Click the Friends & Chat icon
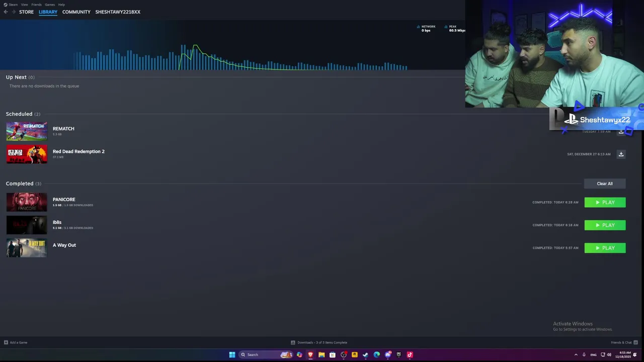 [x=635, y=342]
